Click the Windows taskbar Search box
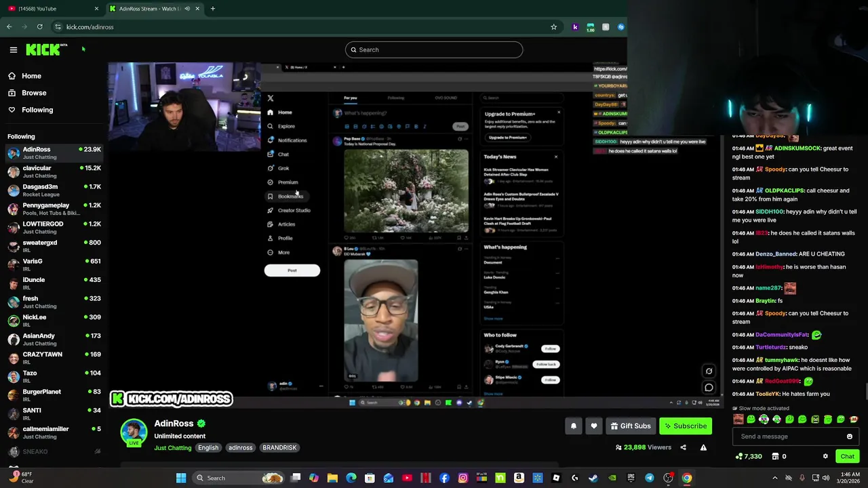This screenshot has height=488, width=868. click(x=237, y=478)
